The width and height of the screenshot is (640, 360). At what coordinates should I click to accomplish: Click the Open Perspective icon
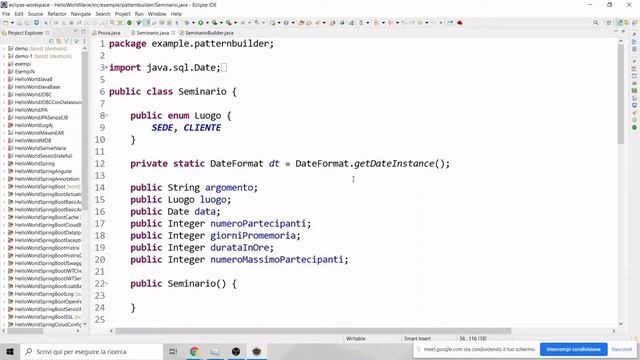(609, 23)
